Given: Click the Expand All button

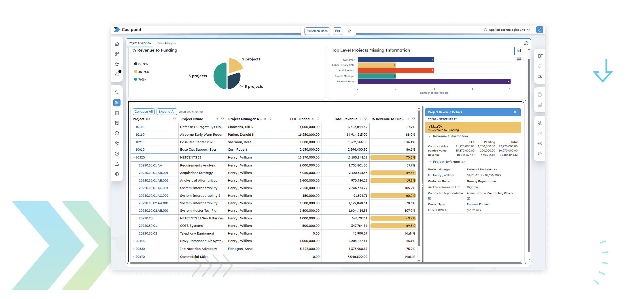Looking at the screenshot, I should (x=167, y=112).
